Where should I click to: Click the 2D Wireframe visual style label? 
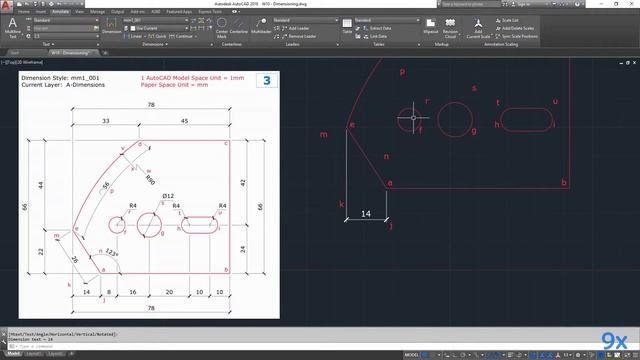point(29,62)
